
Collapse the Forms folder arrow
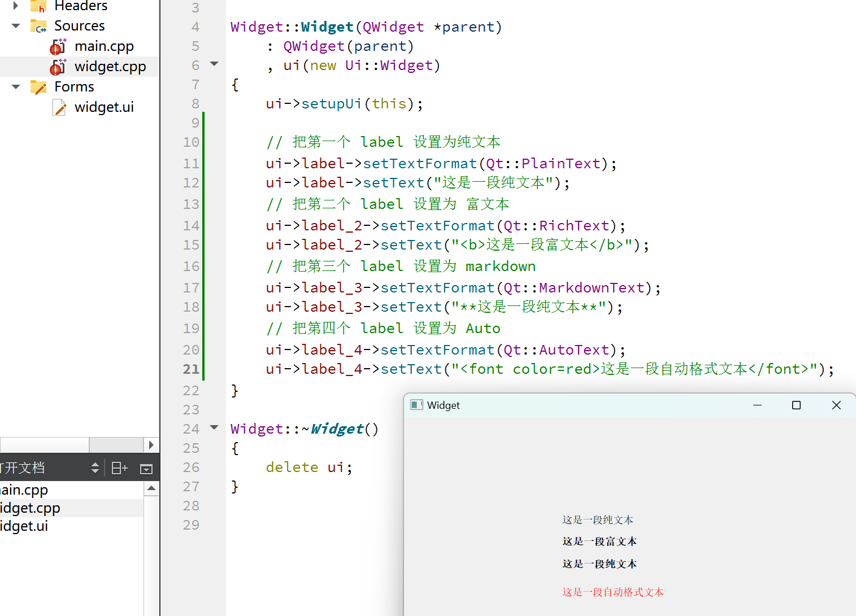click(x=16, y=87)
